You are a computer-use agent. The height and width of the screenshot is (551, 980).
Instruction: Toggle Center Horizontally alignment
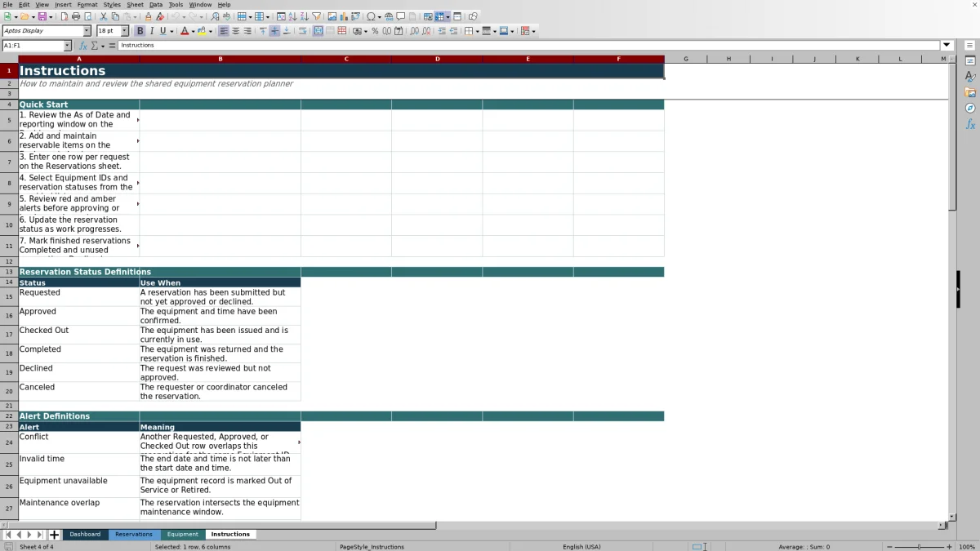click(235, 31)
